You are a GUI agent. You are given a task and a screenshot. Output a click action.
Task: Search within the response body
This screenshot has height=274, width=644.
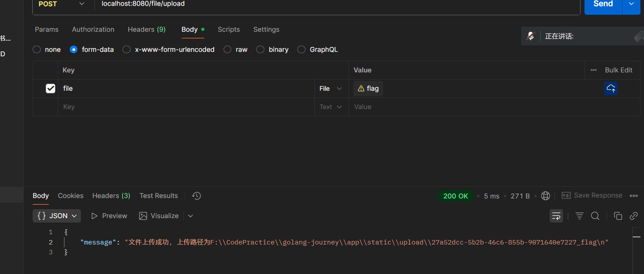(595, 216)
